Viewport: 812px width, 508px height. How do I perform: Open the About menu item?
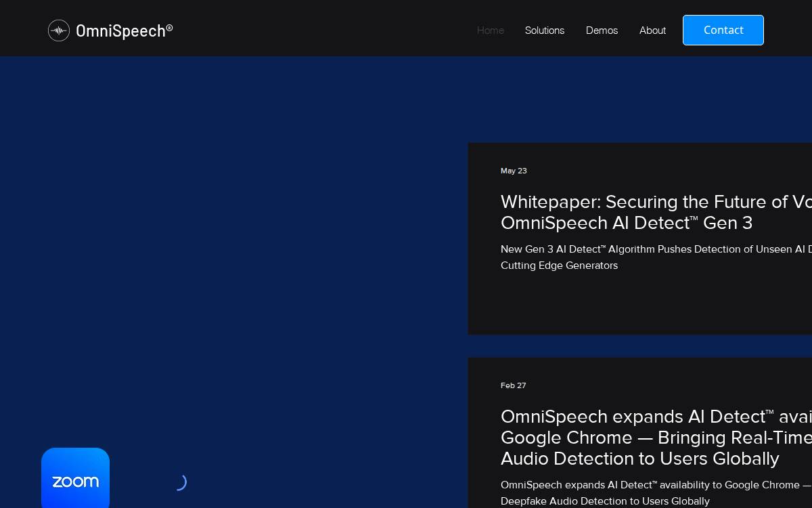(652, 30)
